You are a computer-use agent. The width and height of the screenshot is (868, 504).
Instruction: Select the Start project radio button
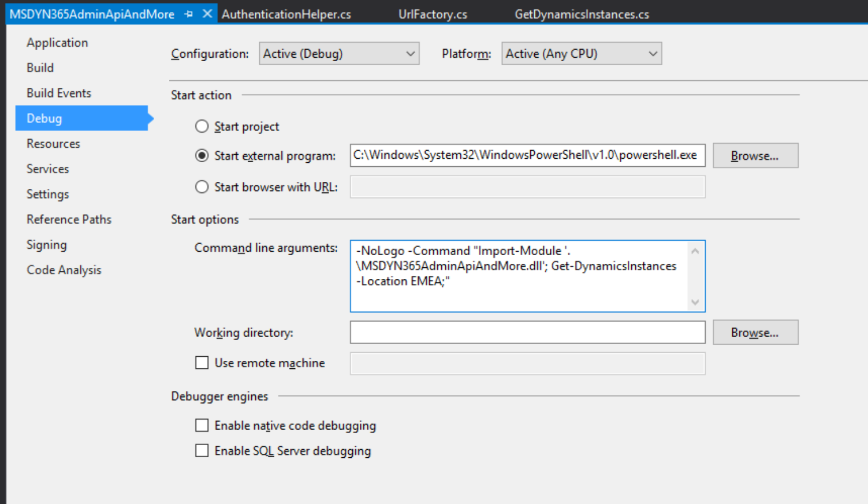click(202, 126)
